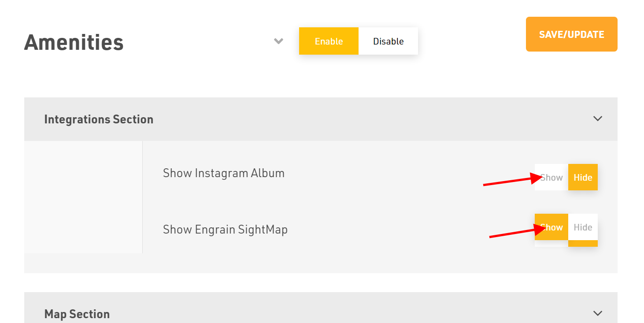Click the Integrations Section header title
Screen dimensions: 644x323
(x=99, y=119)
